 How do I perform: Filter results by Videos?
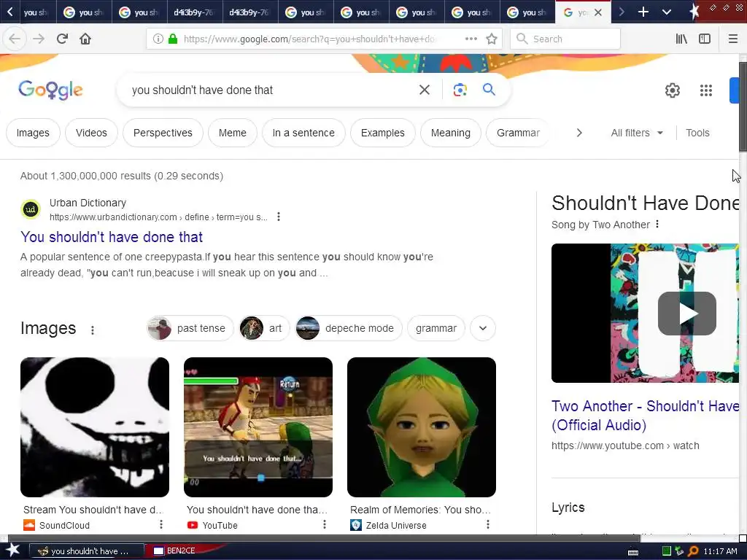(91, 133)
